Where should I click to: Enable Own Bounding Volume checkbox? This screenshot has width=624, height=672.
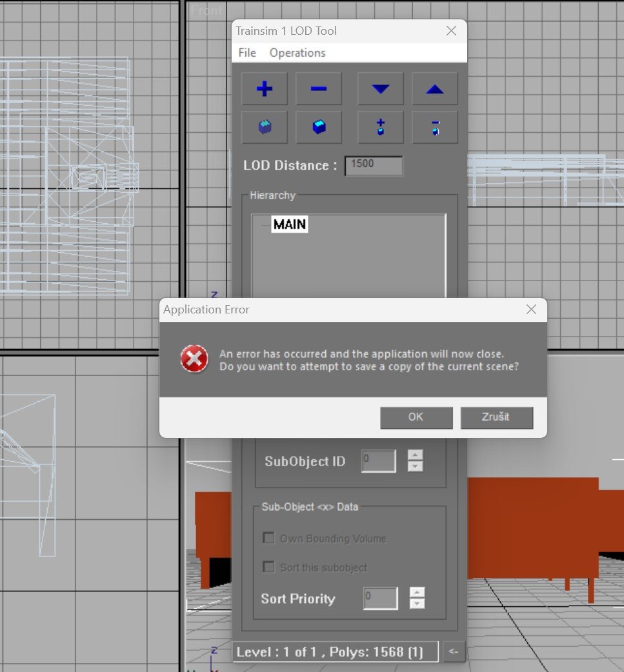[268, 537]
